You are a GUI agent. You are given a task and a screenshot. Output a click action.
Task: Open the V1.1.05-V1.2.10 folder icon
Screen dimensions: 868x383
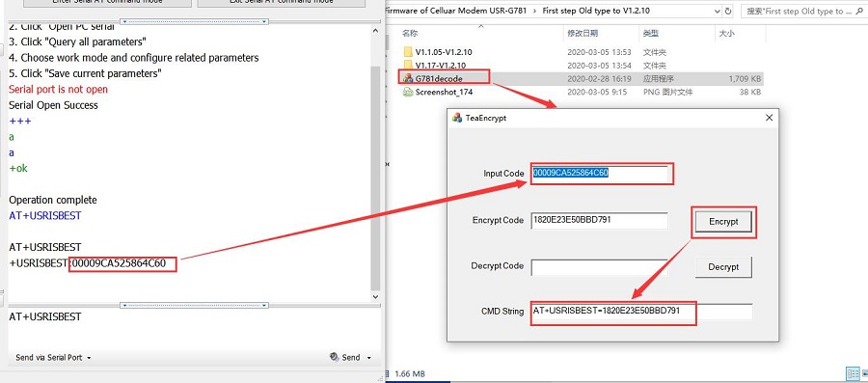point(409,52)
